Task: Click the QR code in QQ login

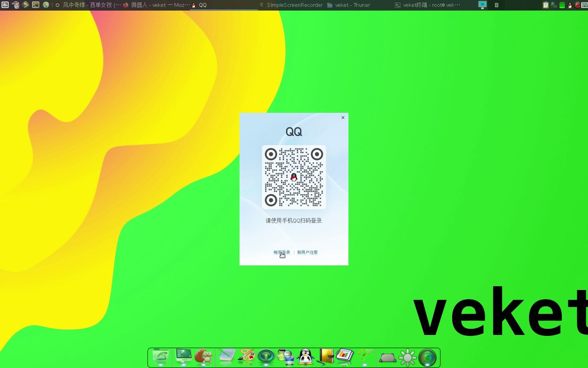Action: click(x=294, y=177)
